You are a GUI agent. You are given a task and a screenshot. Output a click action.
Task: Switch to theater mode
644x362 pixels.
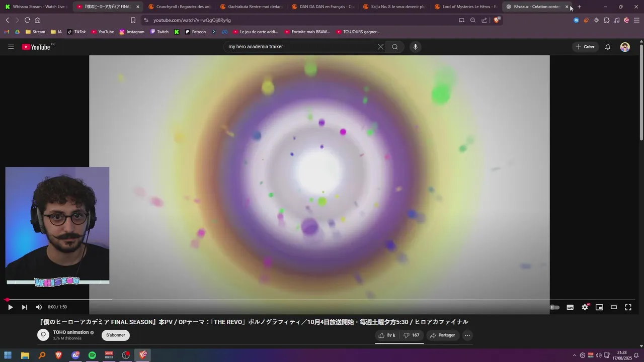(x=614, y=307)
